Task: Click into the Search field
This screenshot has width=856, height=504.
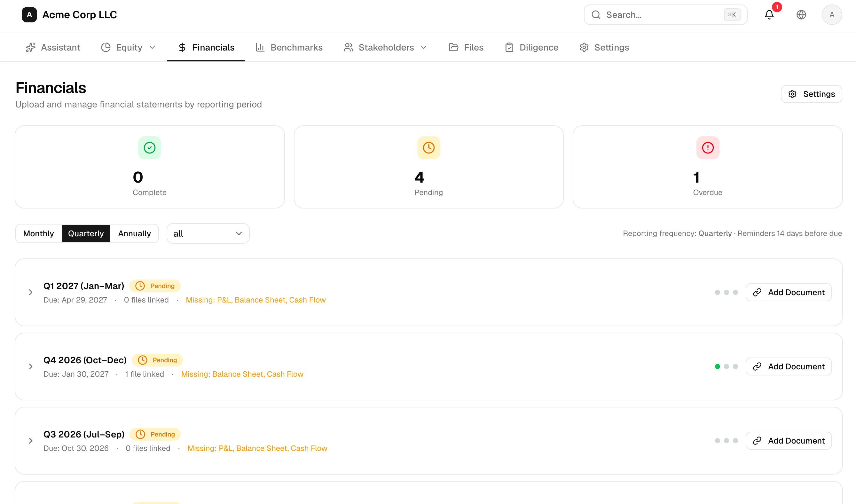Action: click(x=665, y=15)
